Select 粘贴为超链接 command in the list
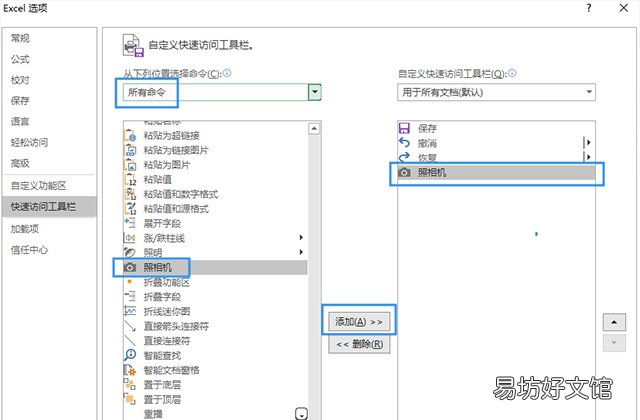Screen dimensions: 640x420 tap(215, 136)
